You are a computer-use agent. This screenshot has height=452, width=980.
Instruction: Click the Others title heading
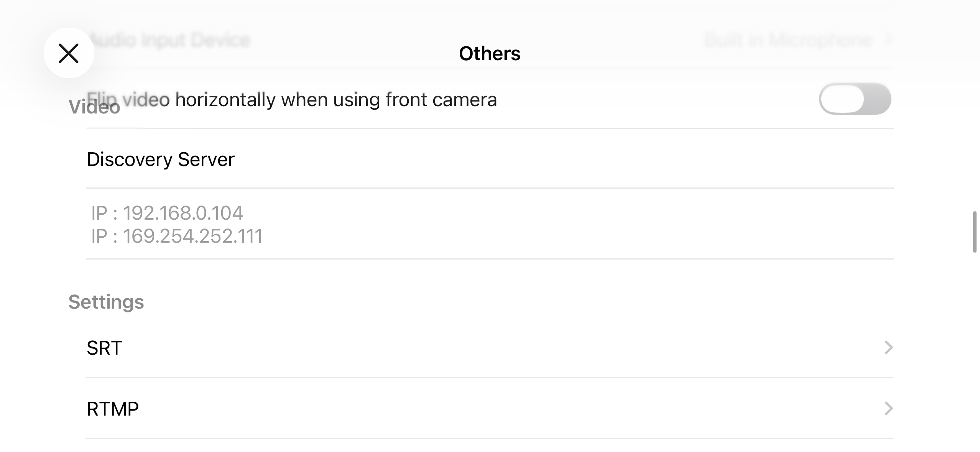click(490, 53)
